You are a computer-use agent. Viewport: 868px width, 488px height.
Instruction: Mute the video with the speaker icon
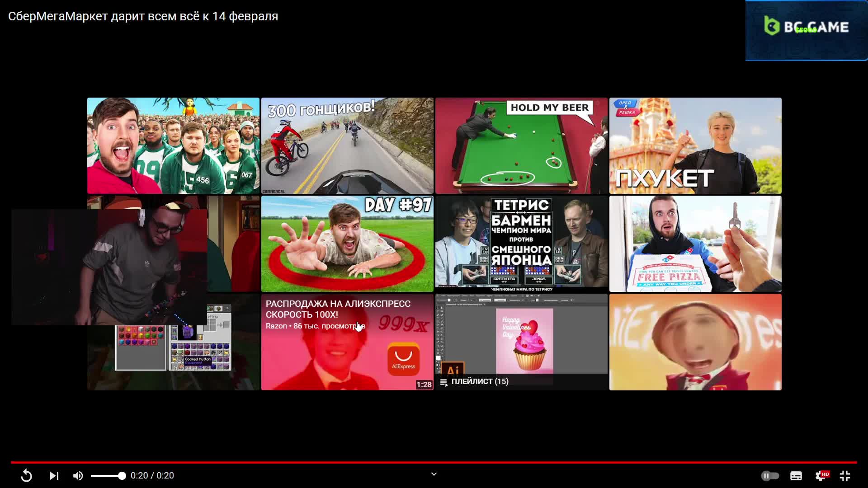click(78, 475)
